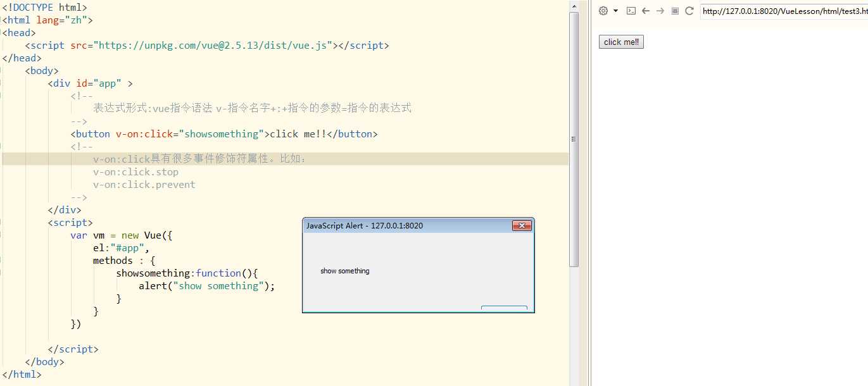Click the highlighted v-on:click具有很多事件修饰符 line
This screenshot has width=868, height=386.
tap(285, 159)
